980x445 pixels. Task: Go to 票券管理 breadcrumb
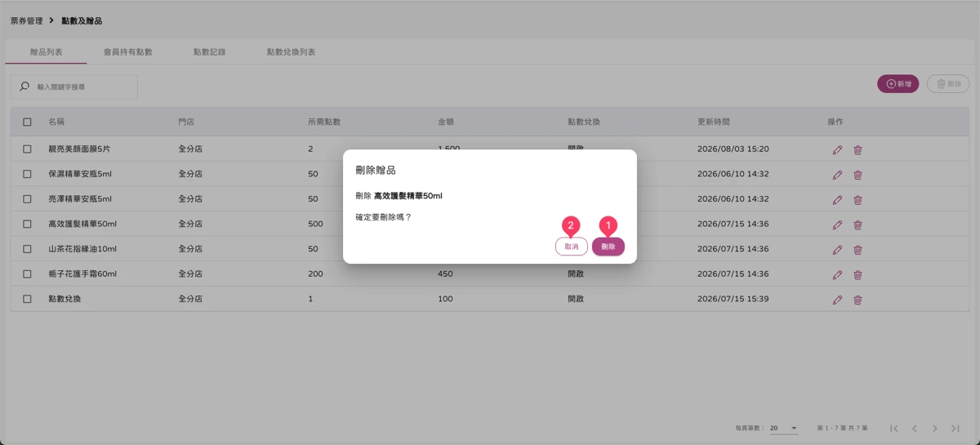click(26, 20)
